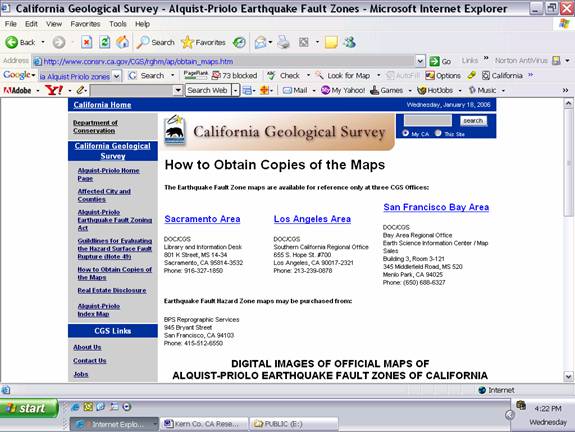
Task: Select the This Site radio button
Action: click(x=438, y=133)
